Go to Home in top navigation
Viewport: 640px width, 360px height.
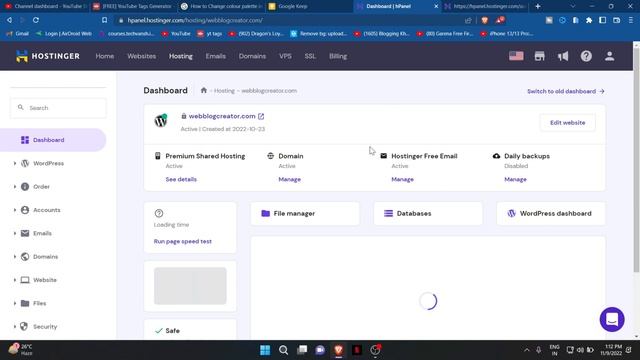[x=104, y=56]
